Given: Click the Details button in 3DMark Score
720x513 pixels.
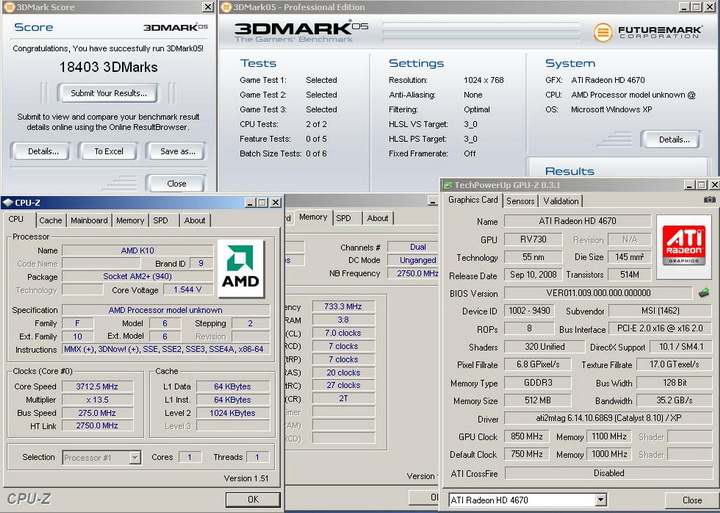Looking at the screenshot, I should pos(42,151).
